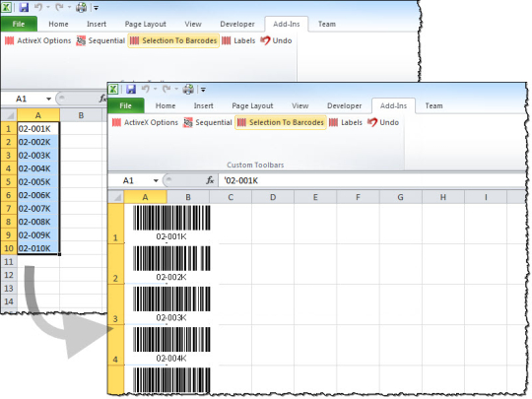This screenshot has width=532, height=399.
Task: Open ActiveX Options in back window
Action: [38, 40]
